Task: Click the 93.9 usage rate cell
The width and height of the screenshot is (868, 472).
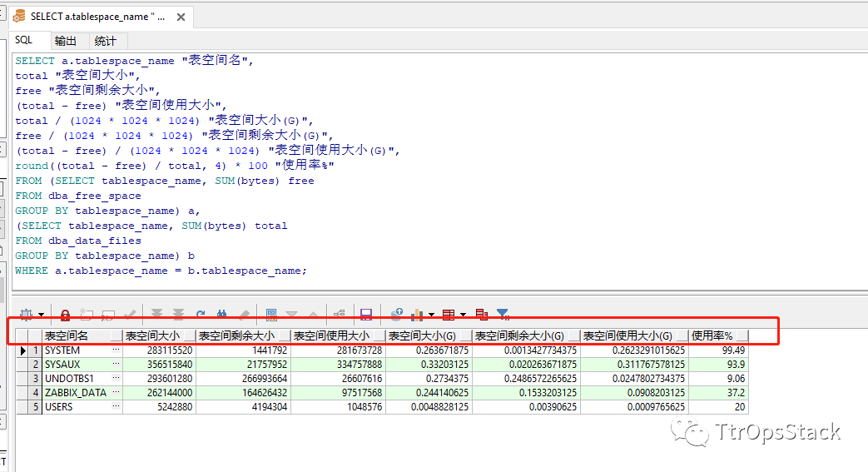Action: 718,365
